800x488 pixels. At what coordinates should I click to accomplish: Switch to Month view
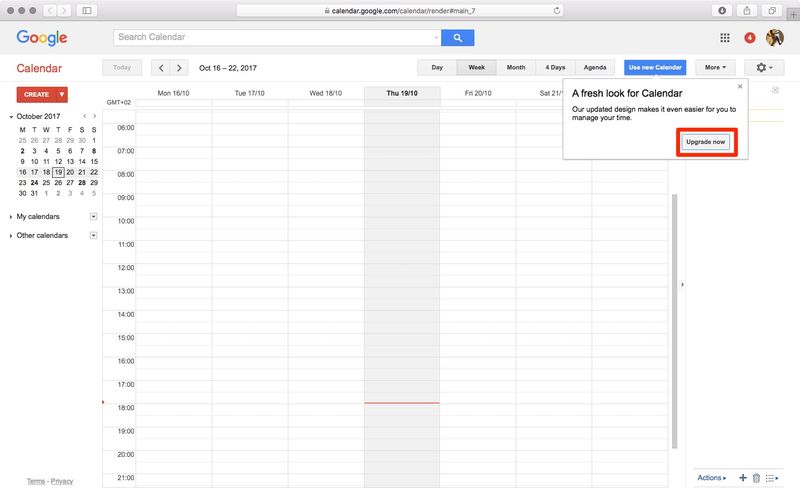click(516, 67)
